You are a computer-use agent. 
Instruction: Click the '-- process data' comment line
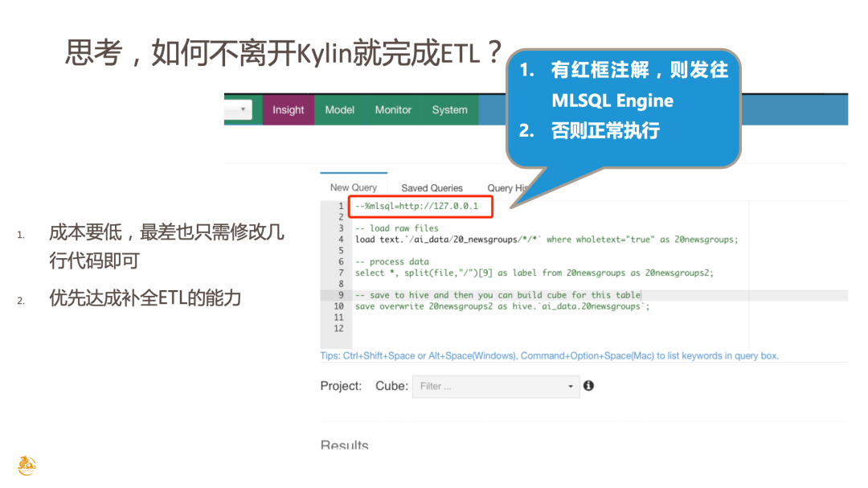coord(392,261)
